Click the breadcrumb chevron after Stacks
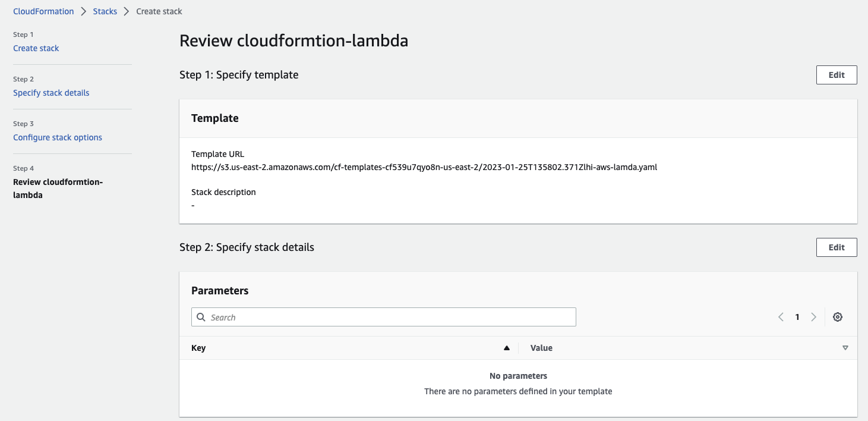The height and width of the screenshot is (421, 868). coord(127,11)
